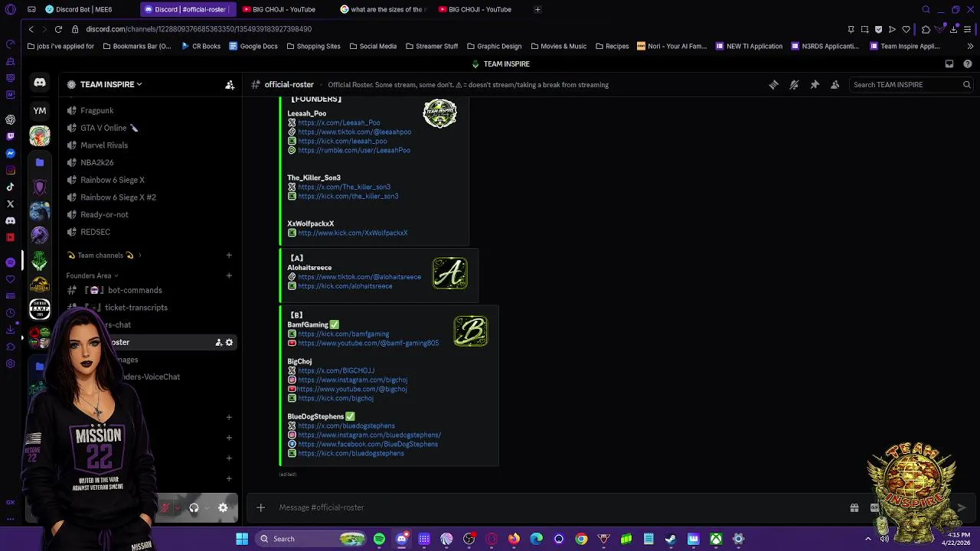Open XxWolfpackxX kick link
The image size is (980, 551).
pos(353,233)
